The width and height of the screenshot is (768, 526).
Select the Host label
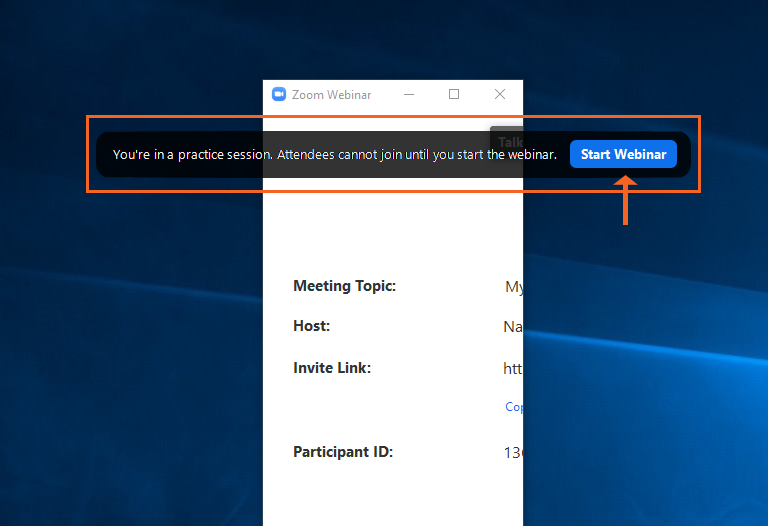pos(311,326)
